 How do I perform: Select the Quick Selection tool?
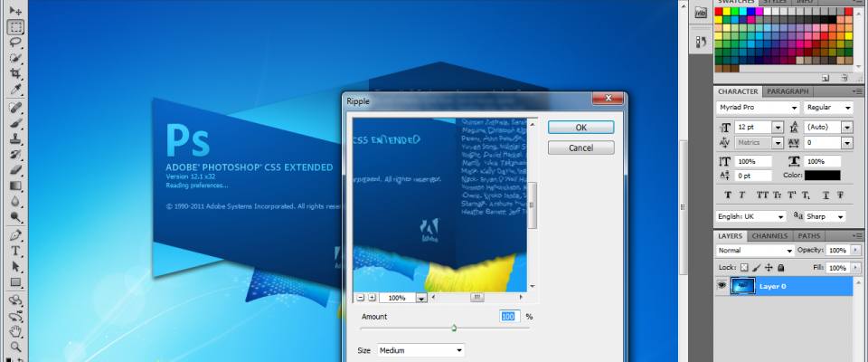15,58
